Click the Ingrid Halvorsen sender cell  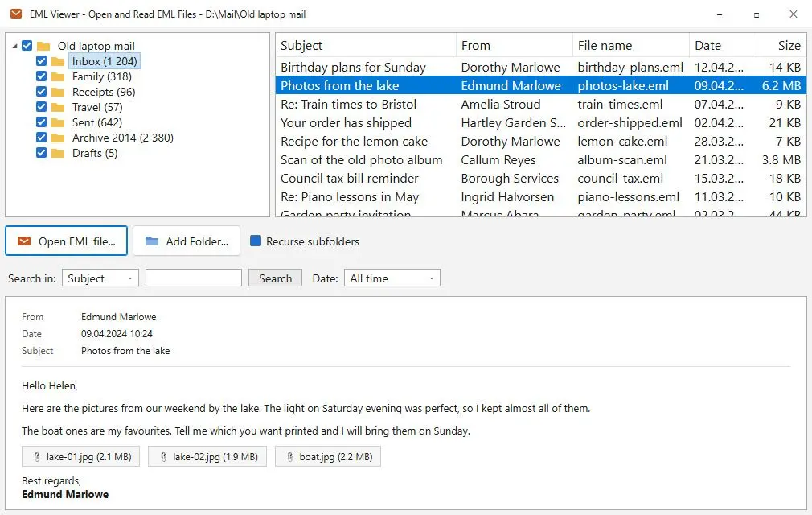(x=507, y=197)
